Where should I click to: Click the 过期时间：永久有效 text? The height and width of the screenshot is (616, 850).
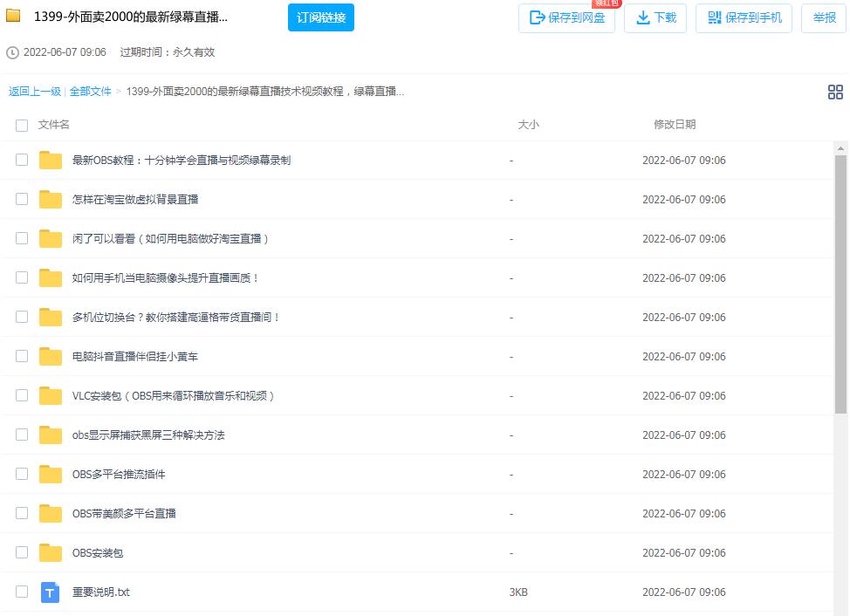[x=167, y=52]
